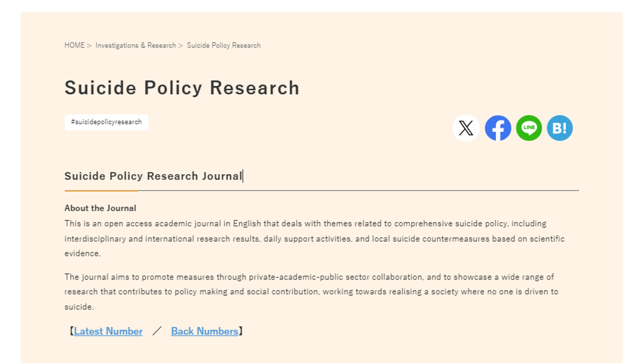Open the Latest Number link

click(108, 331)
